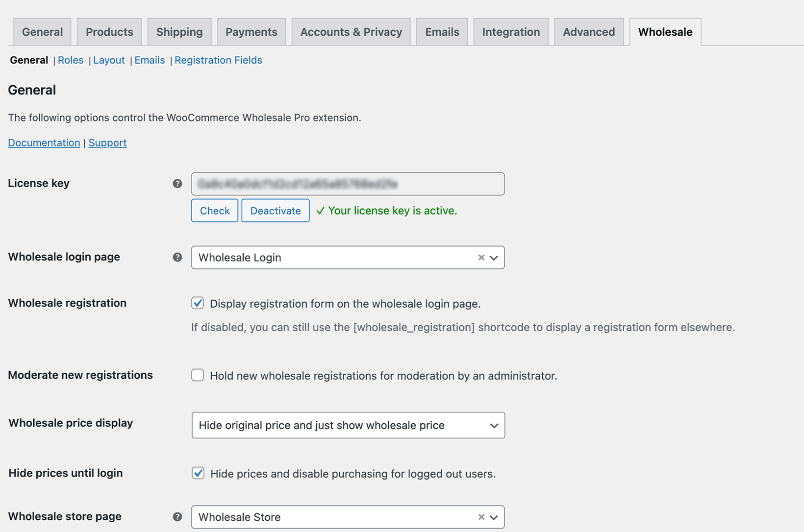The height and width of the screenshot is (532, 804).
Task: Click the Check license button
Action: click(214, 210)
